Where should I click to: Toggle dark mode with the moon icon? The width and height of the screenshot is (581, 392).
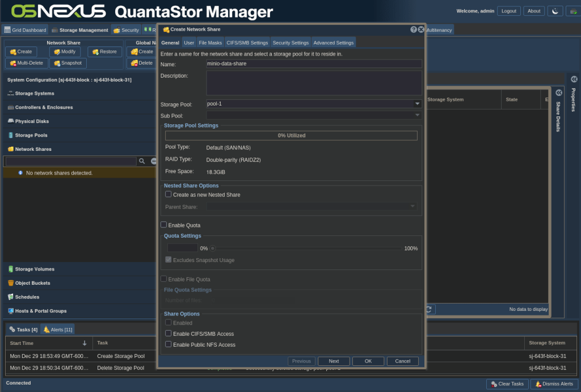click(x=555, y=10)
